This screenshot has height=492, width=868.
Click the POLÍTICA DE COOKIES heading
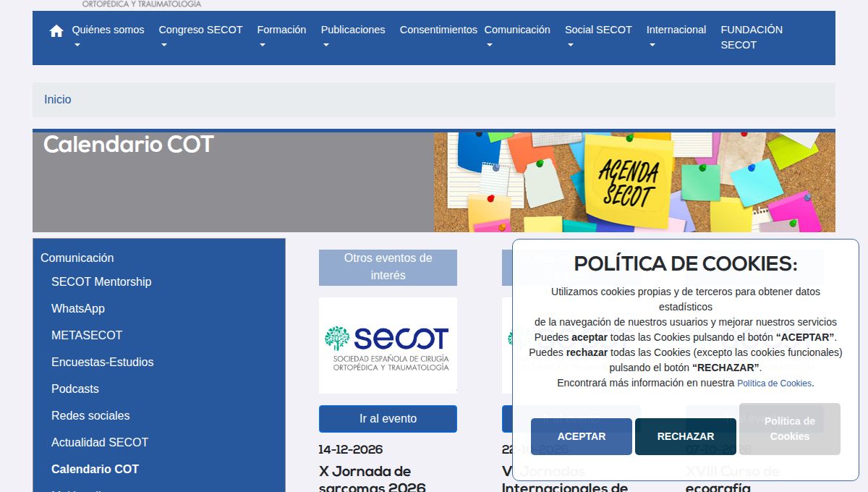point(686,264)
